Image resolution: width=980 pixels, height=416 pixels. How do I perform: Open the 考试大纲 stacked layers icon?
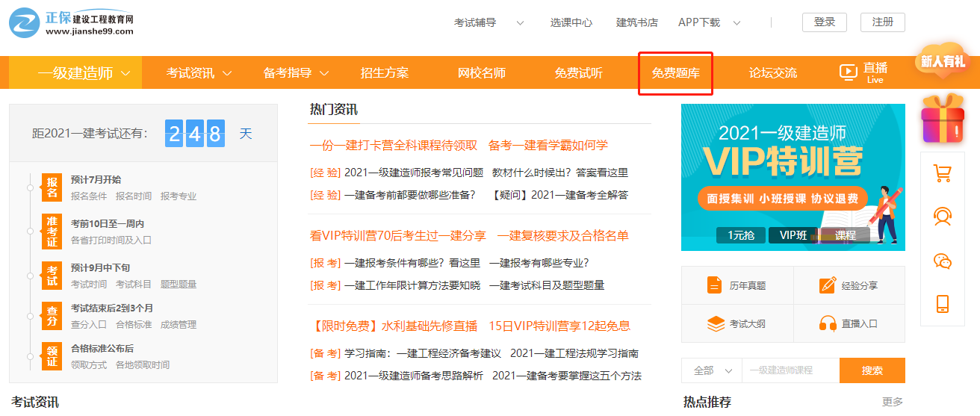[x=716, y=324]
